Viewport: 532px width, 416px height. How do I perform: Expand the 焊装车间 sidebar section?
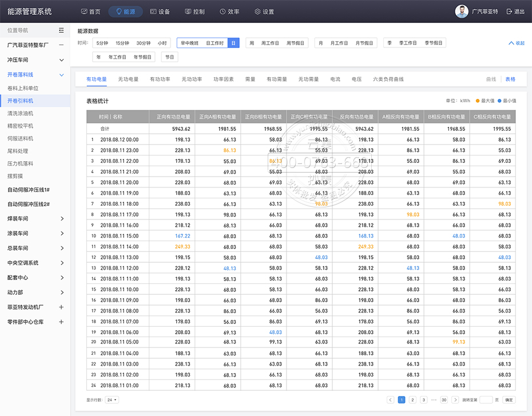pyautogui.click(x=62, y=219)
